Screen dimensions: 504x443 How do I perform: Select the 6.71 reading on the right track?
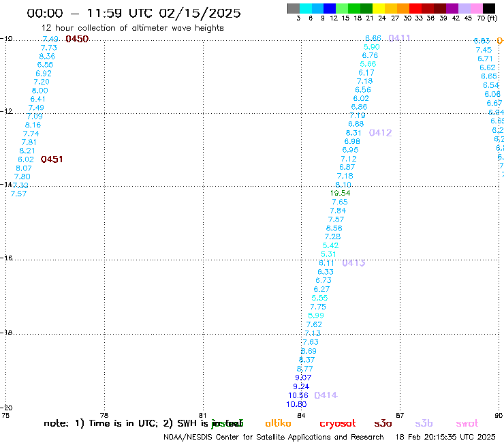point(485,59)
